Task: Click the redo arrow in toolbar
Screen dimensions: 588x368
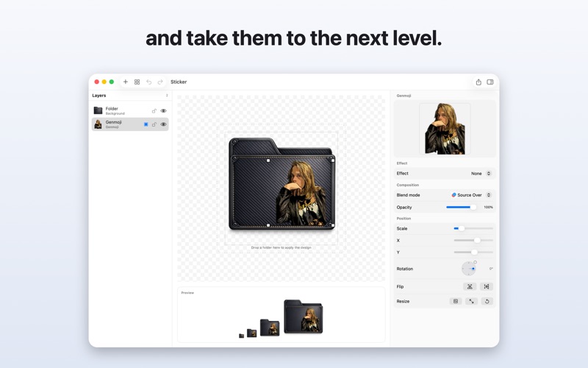Action: coord(160,82)
